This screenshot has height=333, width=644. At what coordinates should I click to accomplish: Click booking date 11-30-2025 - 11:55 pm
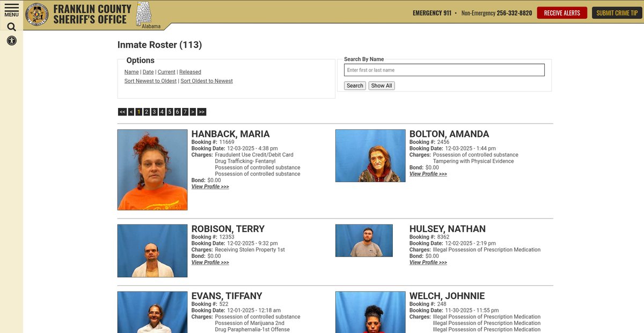[x=472, y=310]
